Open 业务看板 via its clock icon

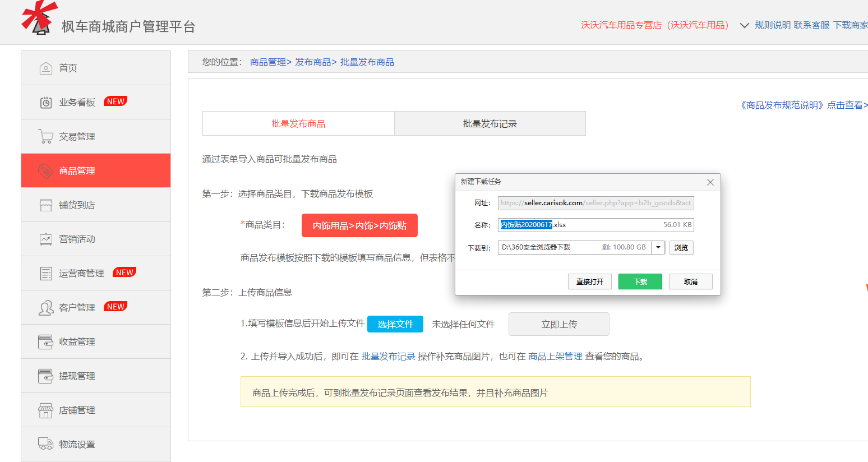46,103
